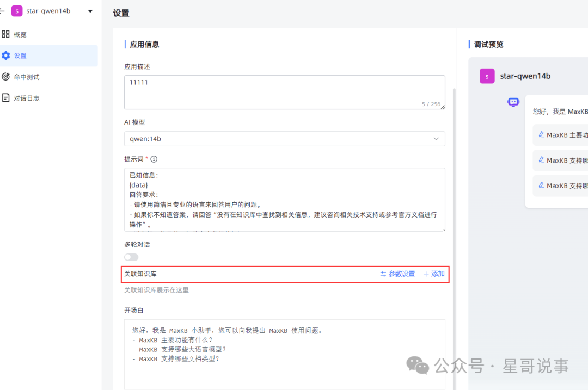Click the 设置 page title
Image resolution: width=588 pixels, height=390 pixels.
coord(121,13)
